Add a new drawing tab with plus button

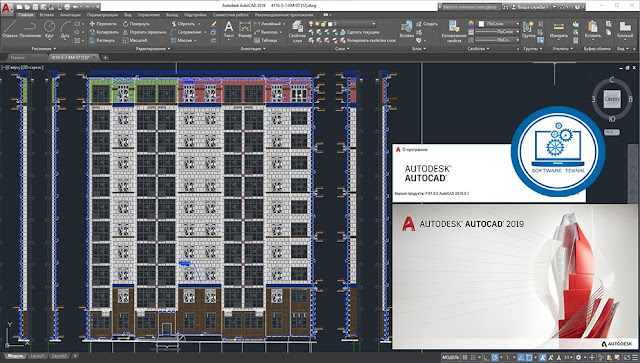[x=105, y=58]
